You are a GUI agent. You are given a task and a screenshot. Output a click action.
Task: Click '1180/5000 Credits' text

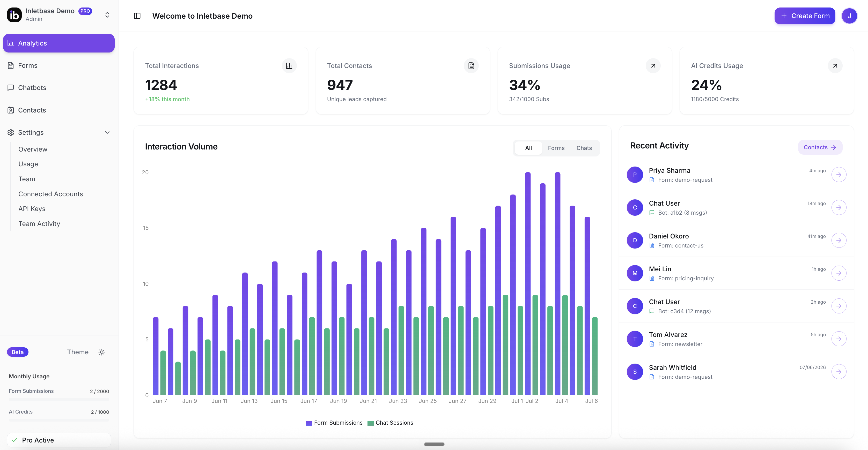715,99
